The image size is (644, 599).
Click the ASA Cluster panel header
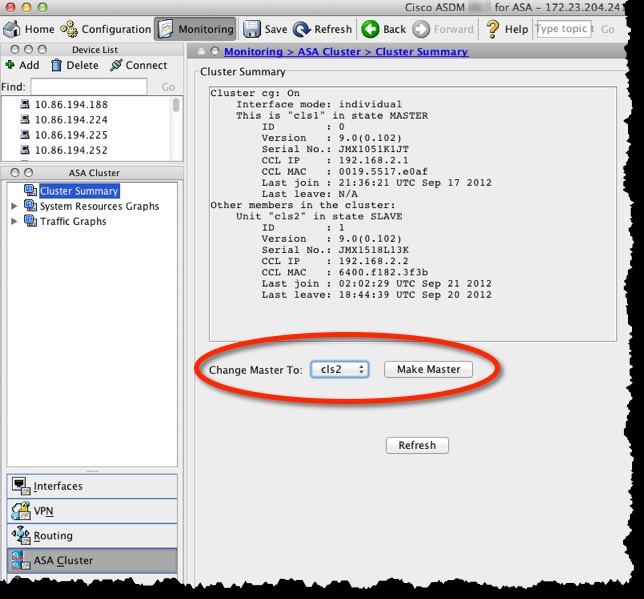(92, 173)
